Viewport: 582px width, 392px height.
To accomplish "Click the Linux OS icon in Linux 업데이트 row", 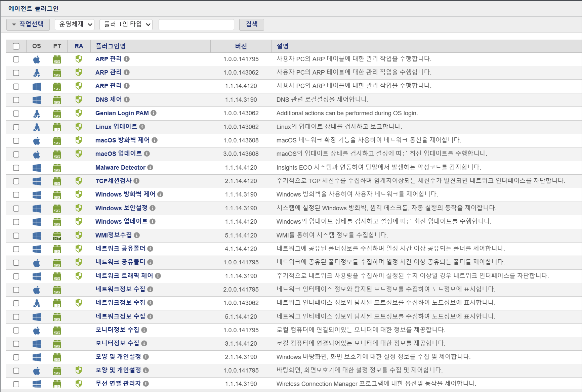I will 37,127.
